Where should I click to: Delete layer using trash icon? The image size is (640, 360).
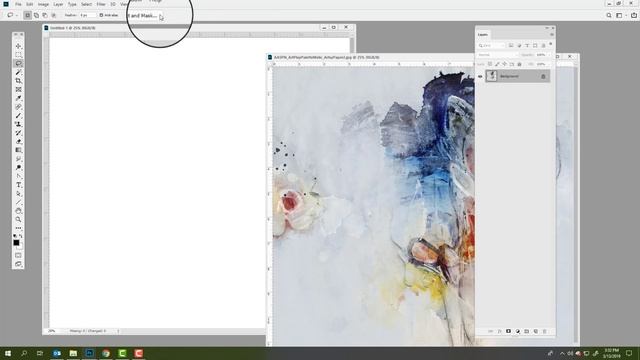pos(544,331)
